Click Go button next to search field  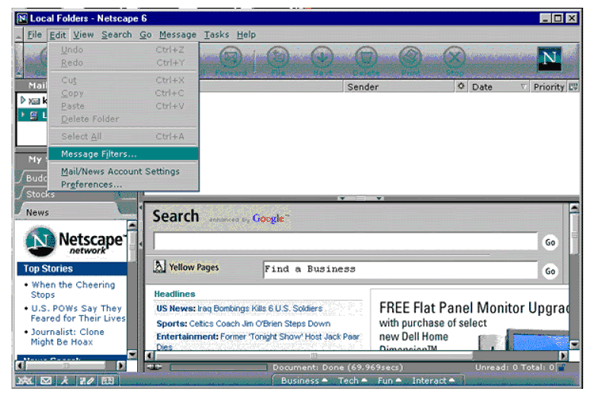coord(550,242)
